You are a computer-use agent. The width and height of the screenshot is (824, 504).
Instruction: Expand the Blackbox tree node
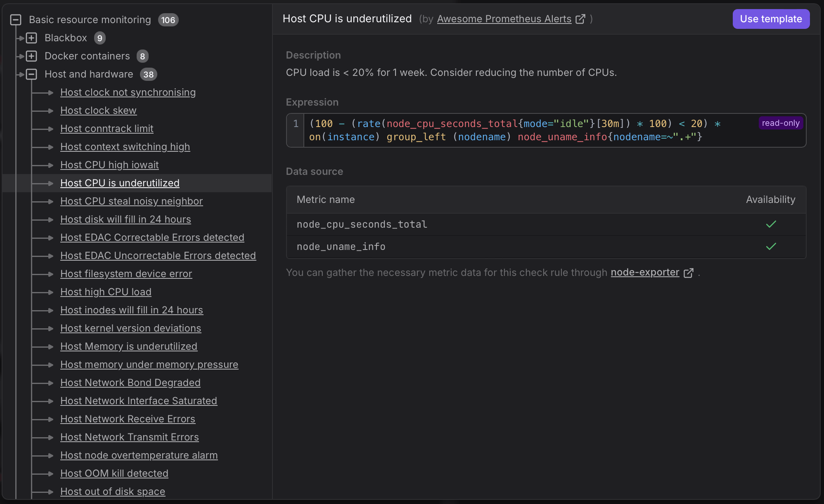point(31,38)
